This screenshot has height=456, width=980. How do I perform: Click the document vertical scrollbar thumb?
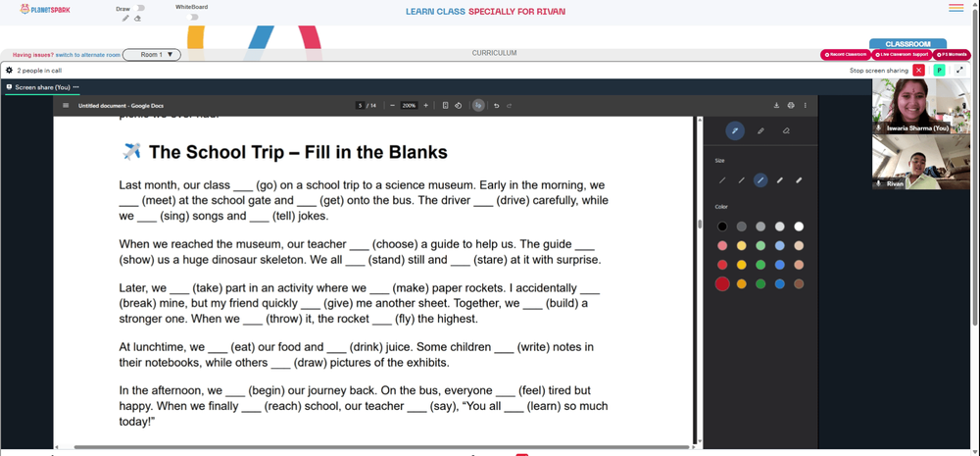point(700,225)
